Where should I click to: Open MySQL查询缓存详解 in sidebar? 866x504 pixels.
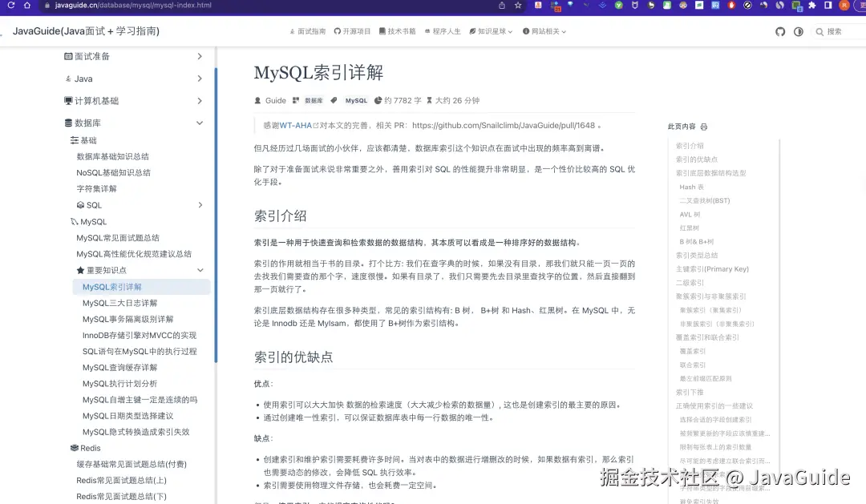point(119,367)
